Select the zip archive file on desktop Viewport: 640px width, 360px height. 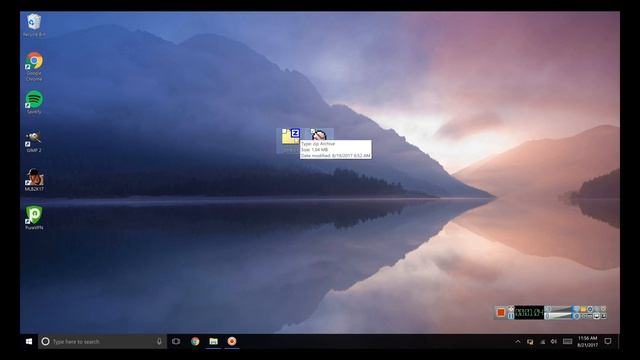pyautogui.click(x=290, y=140)
